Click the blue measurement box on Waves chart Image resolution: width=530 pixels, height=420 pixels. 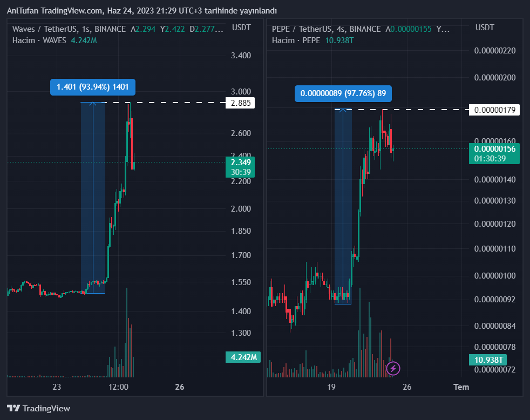pyautogui.click(x=93, y=198)
